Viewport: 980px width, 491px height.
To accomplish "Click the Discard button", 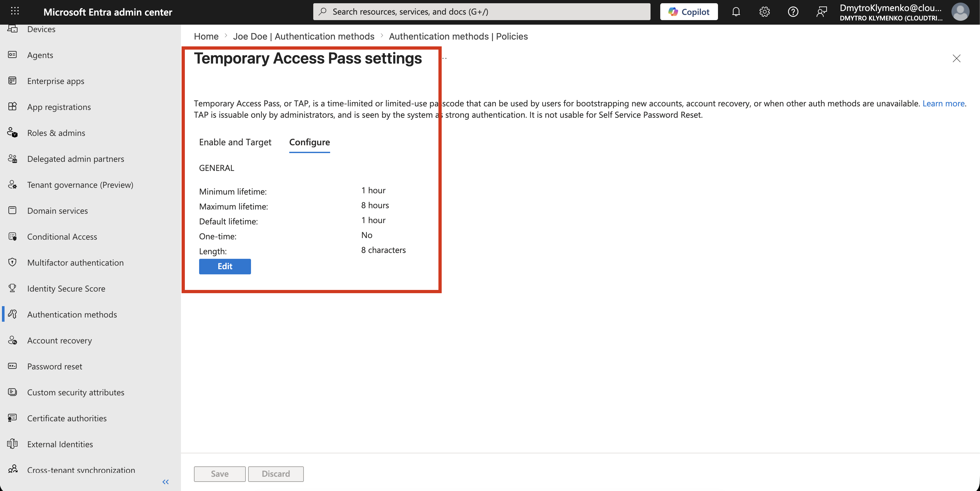I will (276, 474).
